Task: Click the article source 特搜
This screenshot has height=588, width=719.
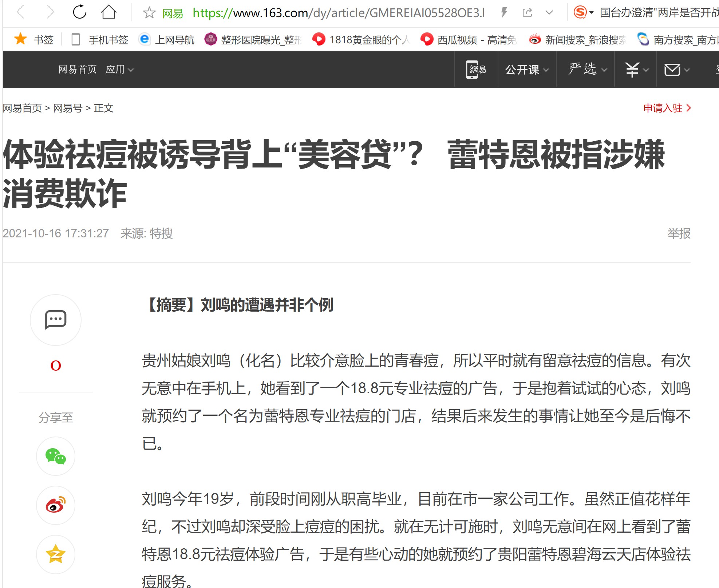Action: click(x=161, y=233)
